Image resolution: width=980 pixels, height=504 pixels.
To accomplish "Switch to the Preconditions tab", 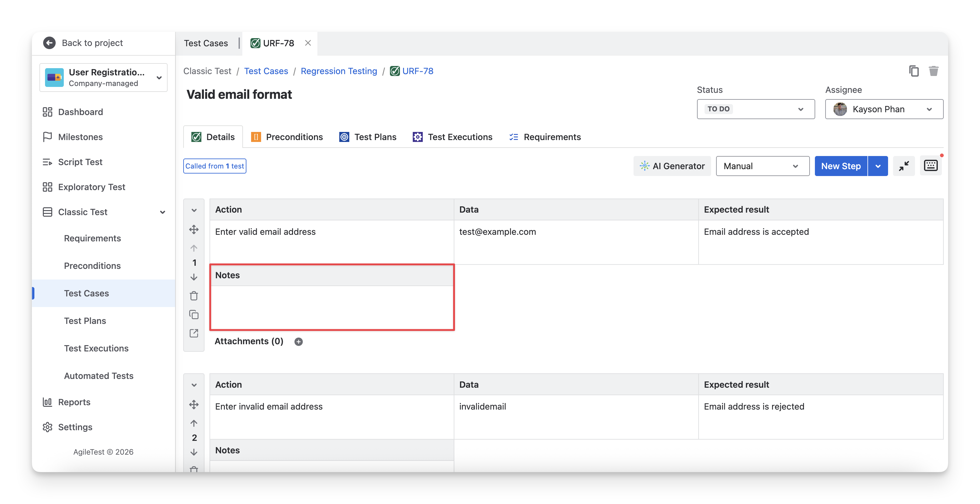I will click(x=287, y=137).
